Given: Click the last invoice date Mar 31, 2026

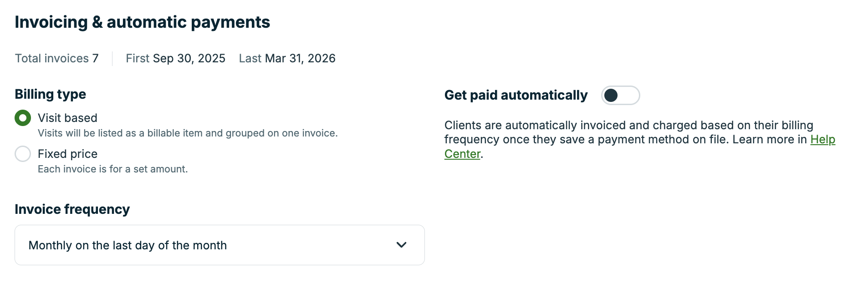Looking at the screenshot, I should point(300,58).
